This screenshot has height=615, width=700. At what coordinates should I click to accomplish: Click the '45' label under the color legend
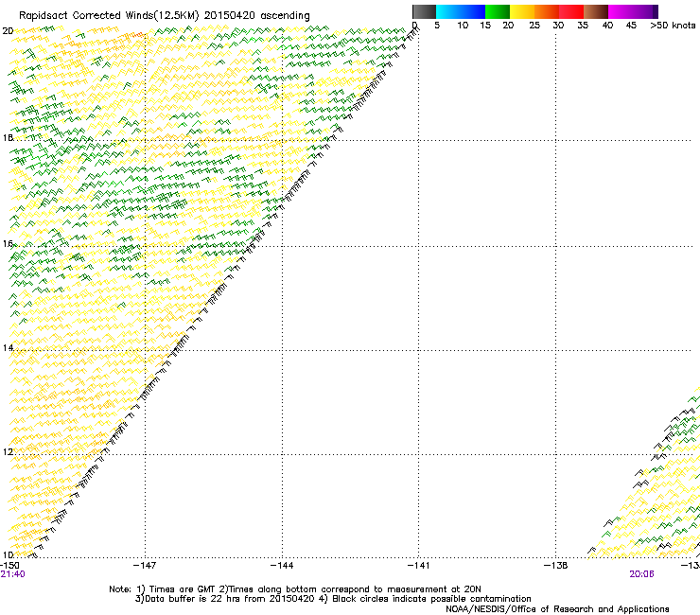click(x=631, y=26)
